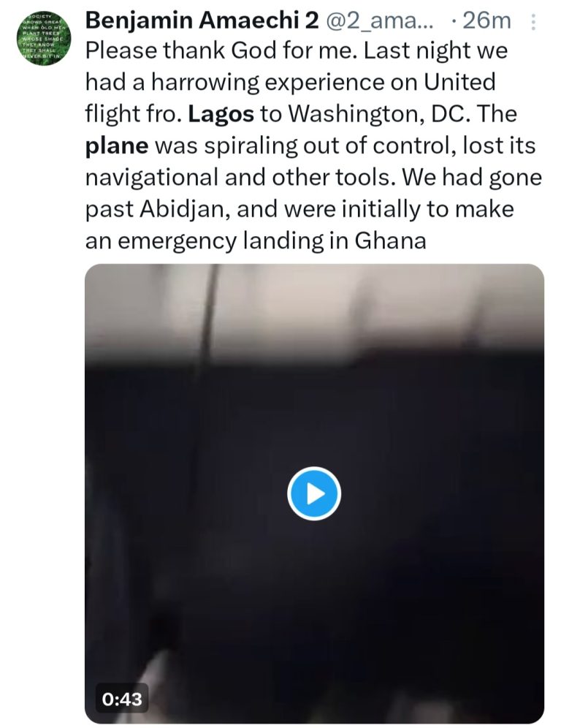The image size is (561, 728).
Task: Play the embedded 43-second video
Action: click(x=314, y=493)
